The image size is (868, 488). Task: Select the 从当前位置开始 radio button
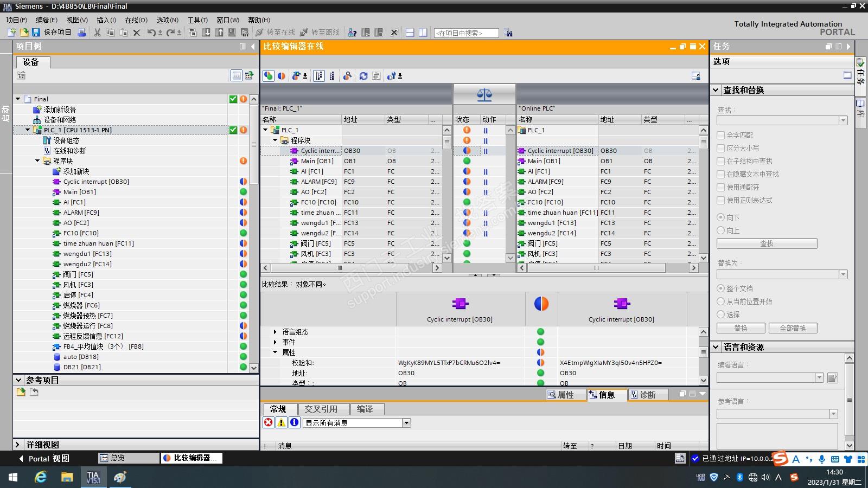721,301
